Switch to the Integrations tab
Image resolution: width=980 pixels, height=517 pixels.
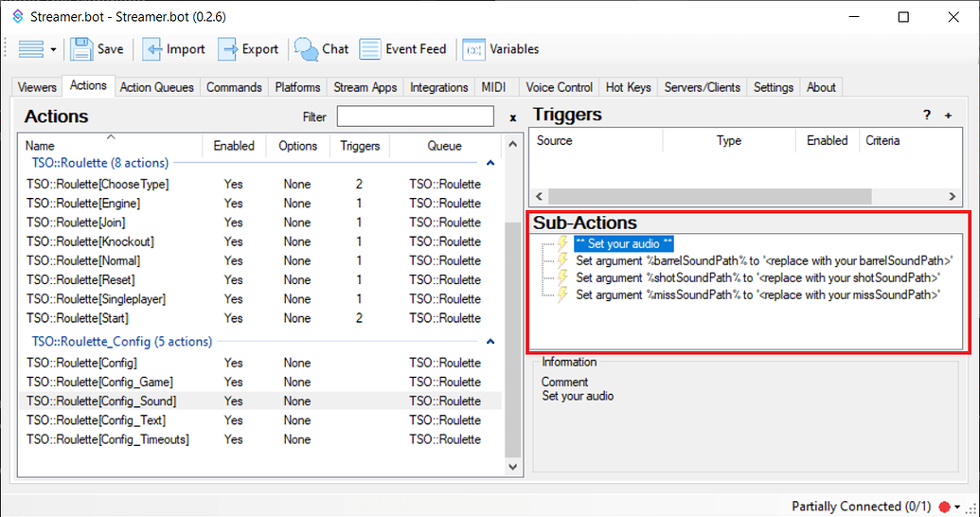(x=438, y=87)
